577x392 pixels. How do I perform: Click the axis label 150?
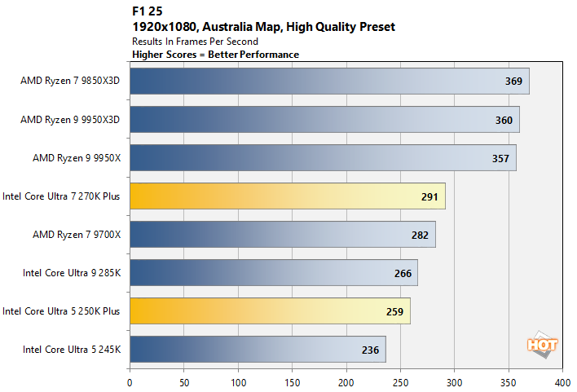pos(293,383)
